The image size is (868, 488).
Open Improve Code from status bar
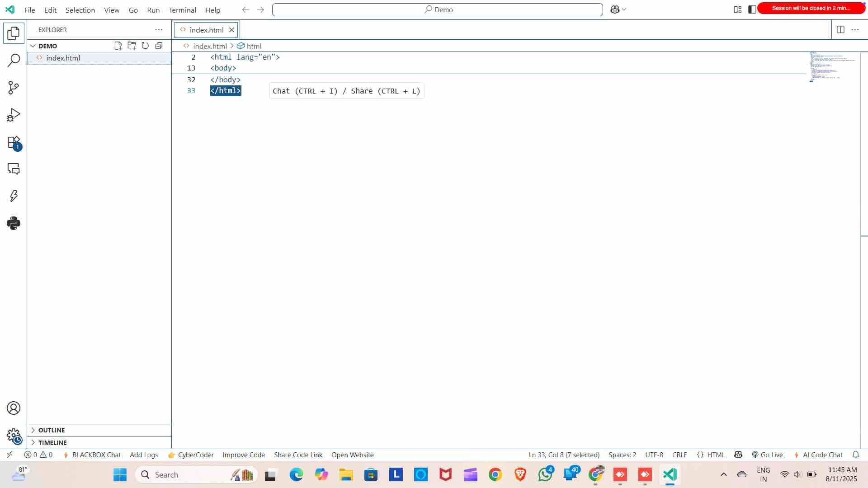[x=243, y=455]
